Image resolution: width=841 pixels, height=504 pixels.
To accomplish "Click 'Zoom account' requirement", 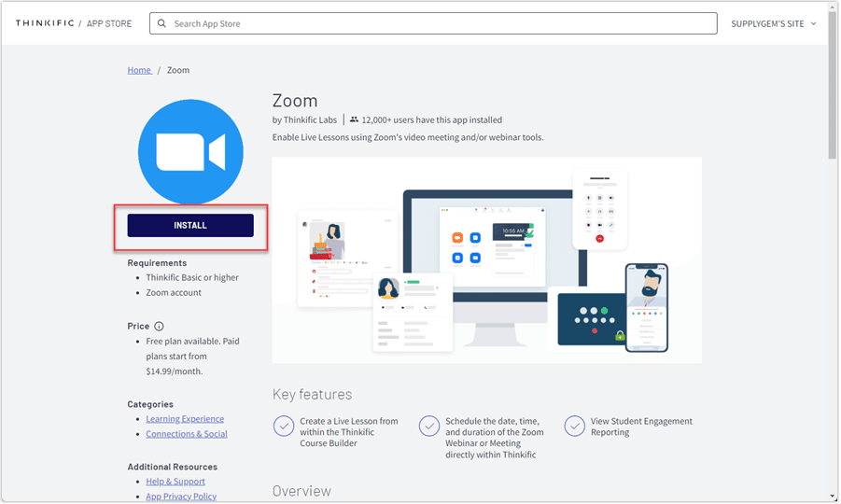I will pyautogui.click(x=174, y=292).
